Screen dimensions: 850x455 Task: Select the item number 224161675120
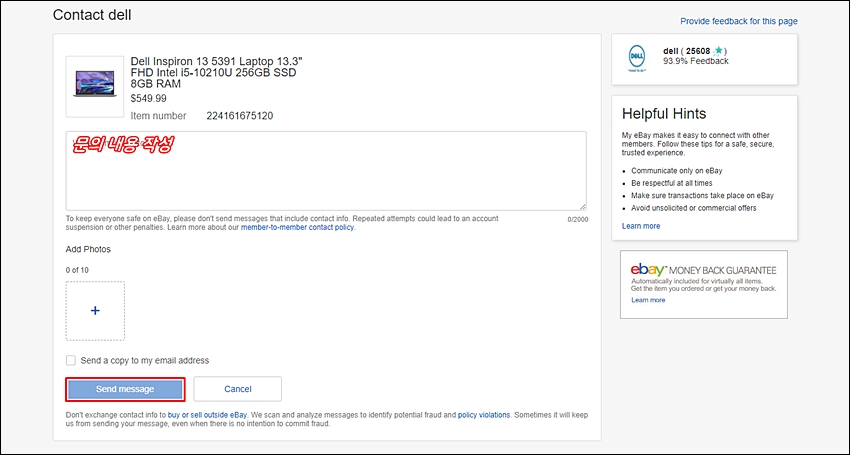(240, 116)
